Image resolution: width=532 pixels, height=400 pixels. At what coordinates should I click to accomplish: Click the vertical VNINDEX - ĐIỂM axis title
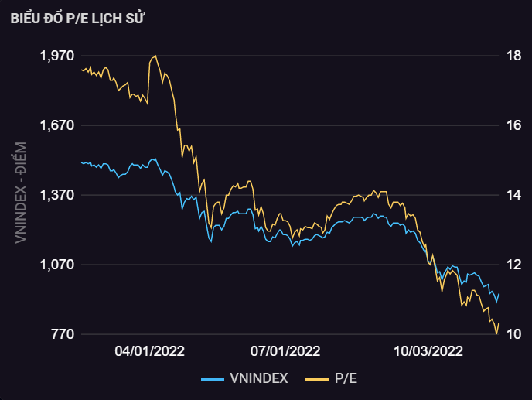click(21, 193)
